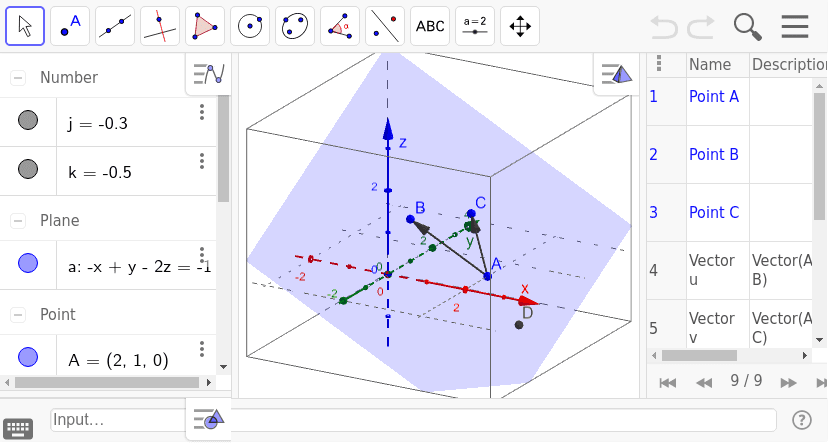Select the ABC Text tool
Viewport: 829px width, 443px height.
click(430, 26)
